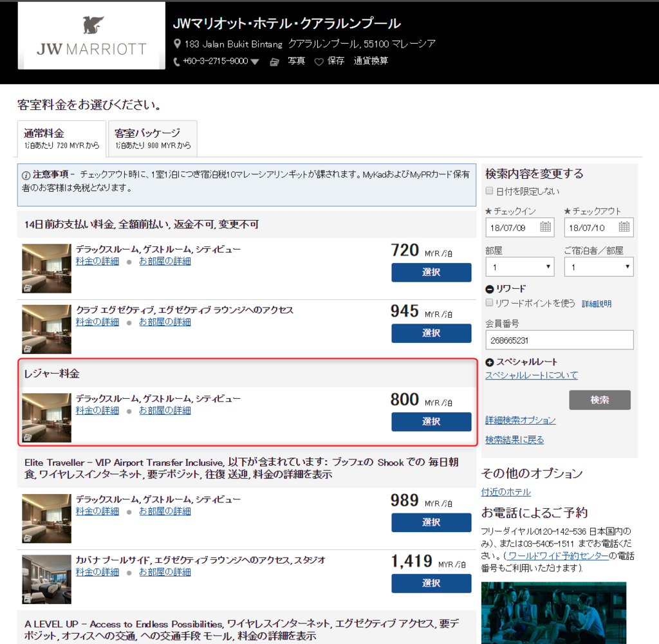Open the 1,419 MYR cabana room thumbnail

[x=46, y=579]
